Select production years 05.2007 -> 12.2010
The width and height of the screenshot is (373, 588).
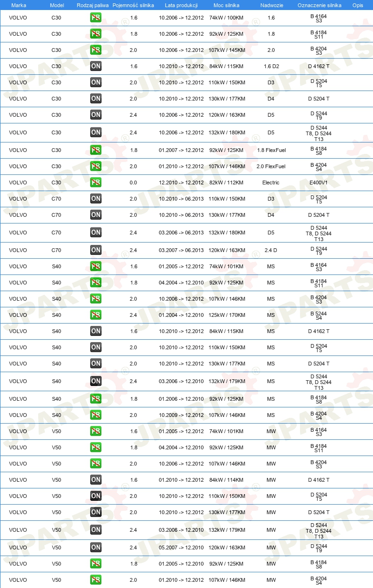(x=181, y=547)
